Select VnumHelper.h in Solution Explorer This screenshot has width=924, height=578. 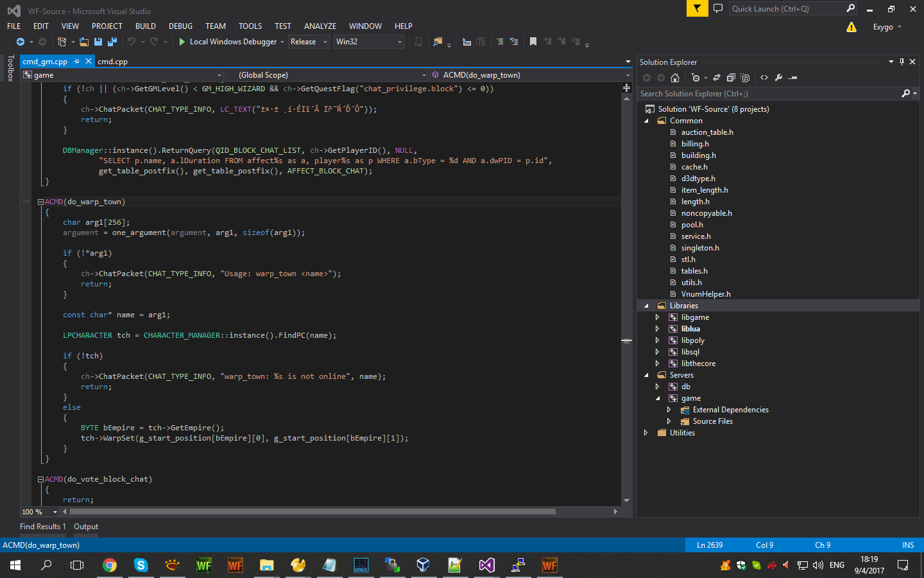coord(706,294)
